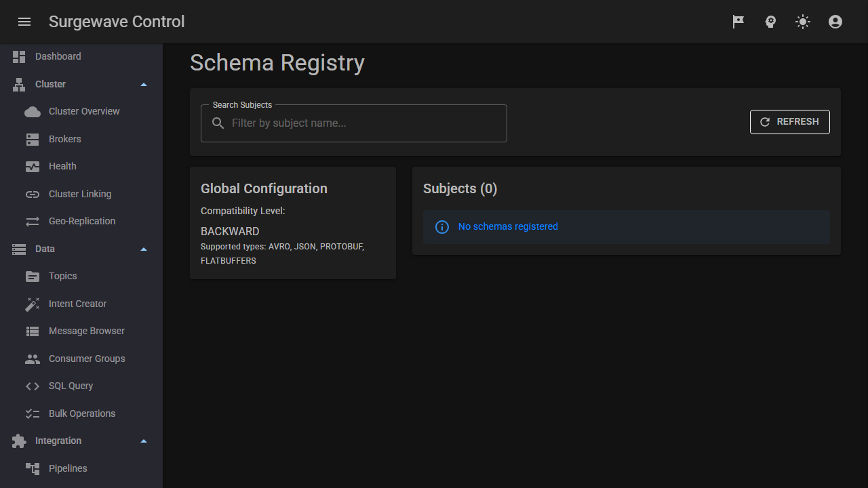868x488 pixels.
Task: Click the No schemas registered message
Action: 508,226
